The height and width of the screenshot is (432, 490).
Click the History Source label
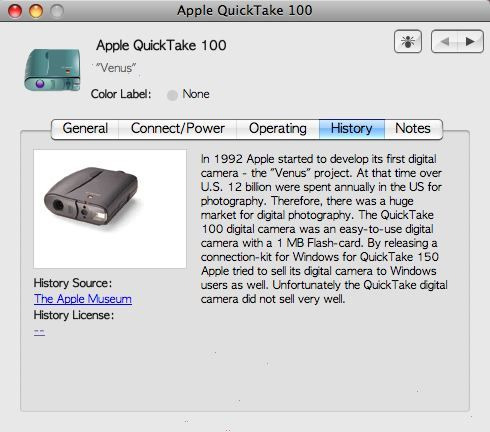click(73, 283)
